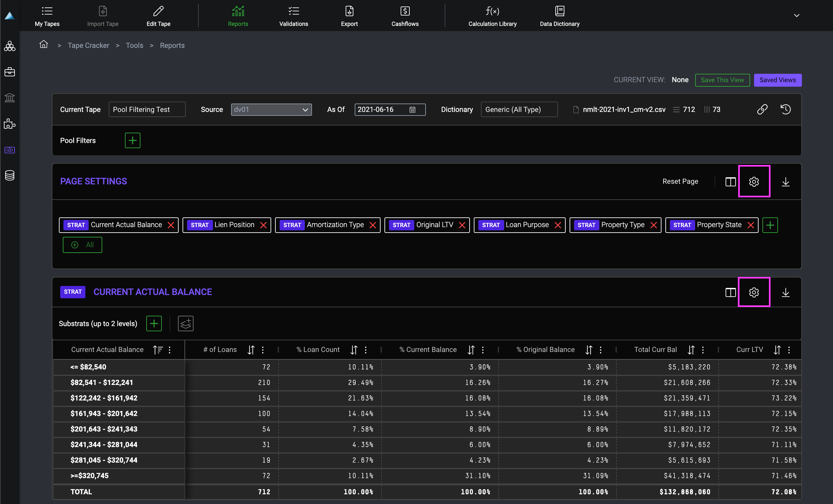The height and width of the screenshot is (504, 833).
Task: Open the tape history clock icon
Action: point(785,109)
